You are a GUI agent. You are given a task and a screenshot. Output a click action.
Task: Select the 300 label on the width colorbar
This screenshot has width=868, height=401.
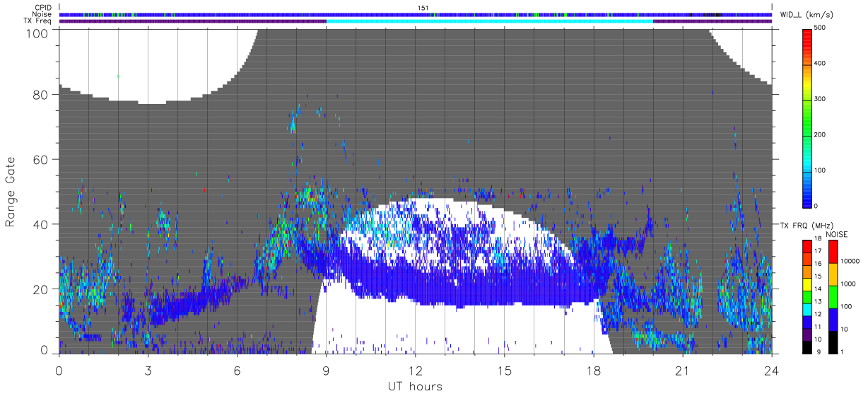click(821, 99)
